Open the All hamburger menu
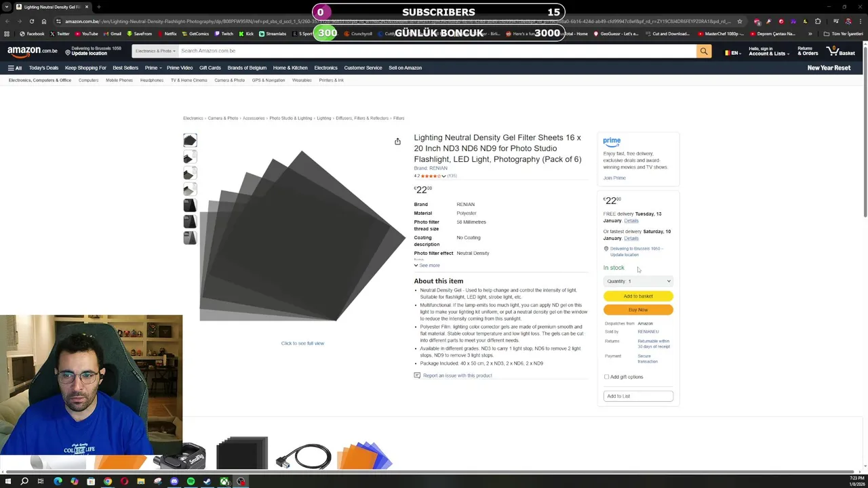Screen dimensions: 868x488 [14, 68]
